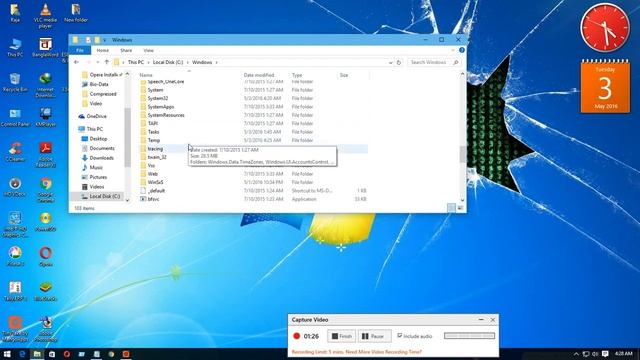Viewport: 640px width, 360px height.
Task: Launch CCleaner from the desktop
Action: [15, 152]
